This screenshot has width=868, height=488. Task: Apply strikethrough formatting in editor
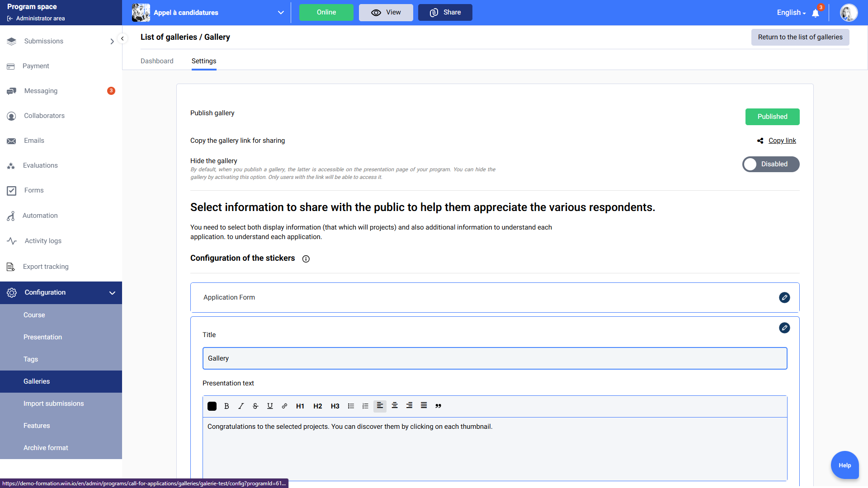coord(255,406)
